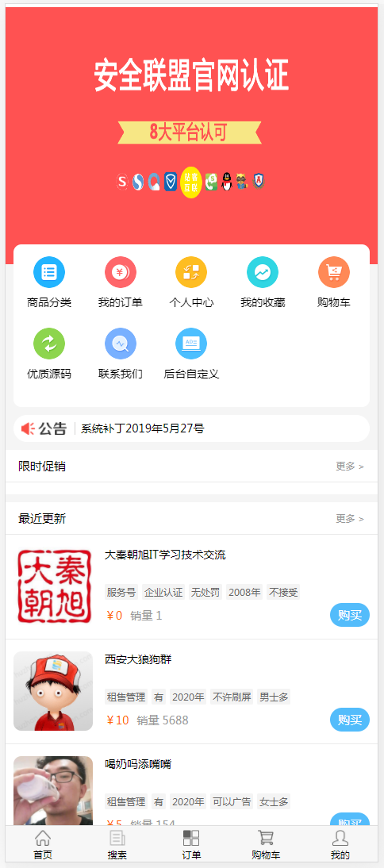Open the 后台自定义 icon
384x868 pixels.
191,344
